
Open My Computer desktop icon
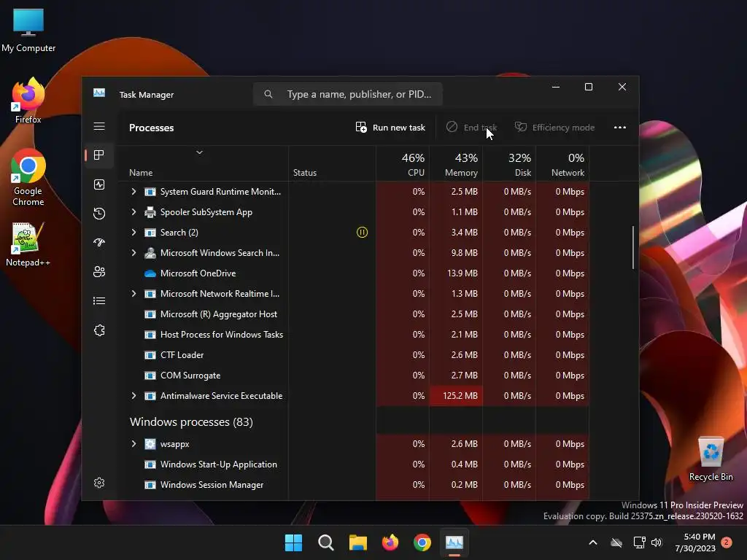(x=28, y=31)
